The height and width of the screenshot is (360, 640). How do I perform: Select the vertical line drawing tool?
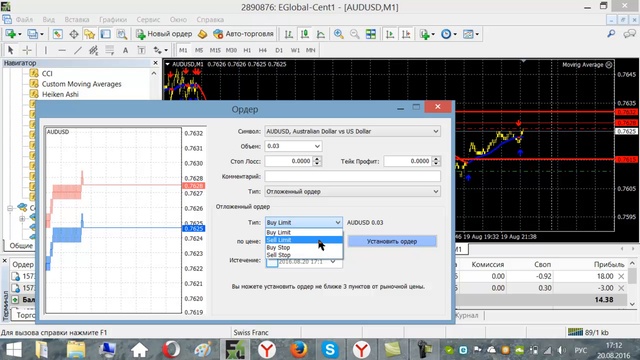click(x=46, y=50)
